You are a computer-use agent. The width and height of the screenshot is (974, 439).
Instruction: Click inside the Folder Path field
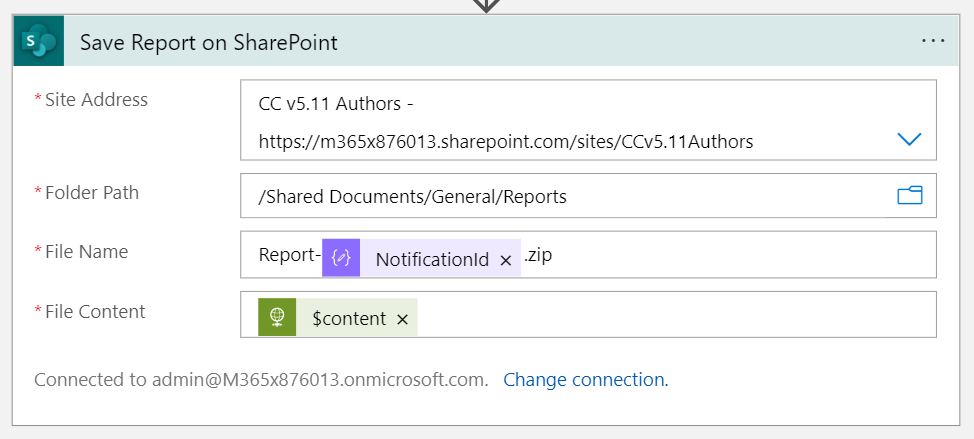pos(588,196)
